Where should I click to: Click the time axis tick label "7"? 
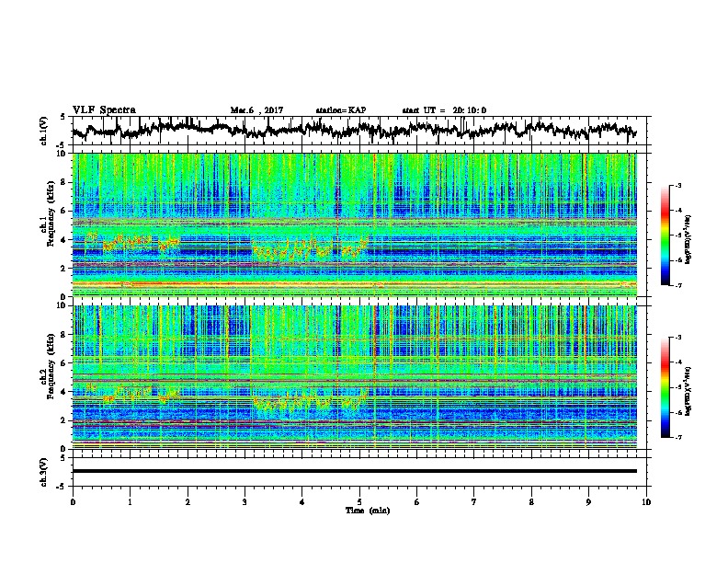pos(474,501)
